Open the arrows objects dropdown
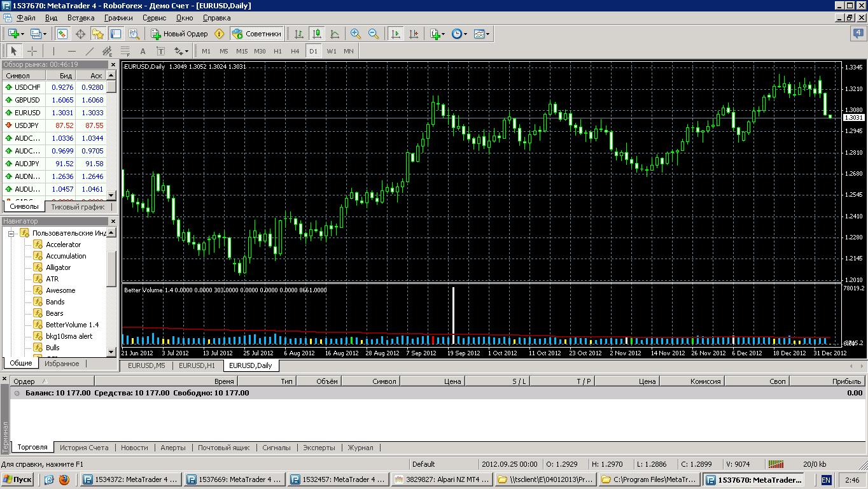This screenshot has width=868, height=489. [x=181, y=51]
